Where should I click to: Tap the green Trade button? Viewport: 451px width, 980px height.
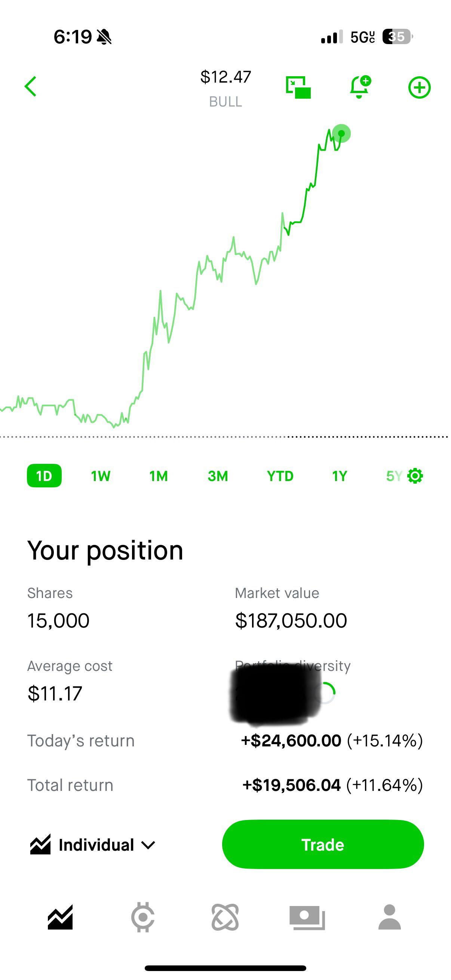[x=323, y=845]
